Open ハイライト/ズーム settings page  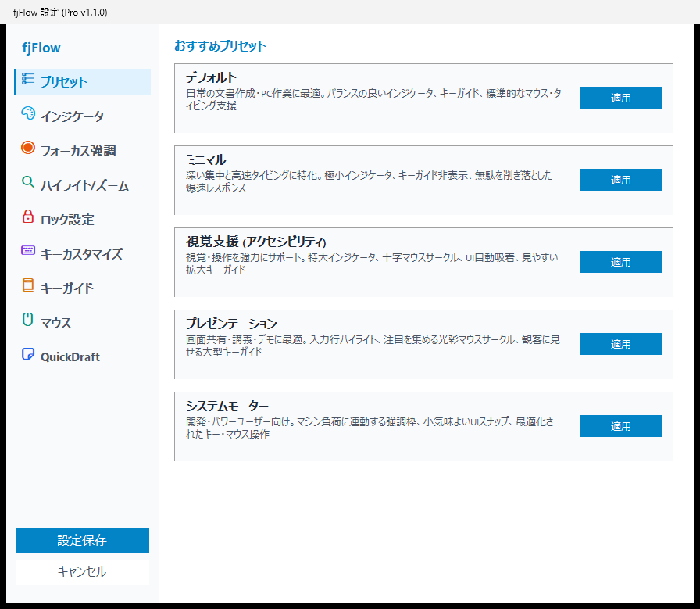tap(83, 185)
